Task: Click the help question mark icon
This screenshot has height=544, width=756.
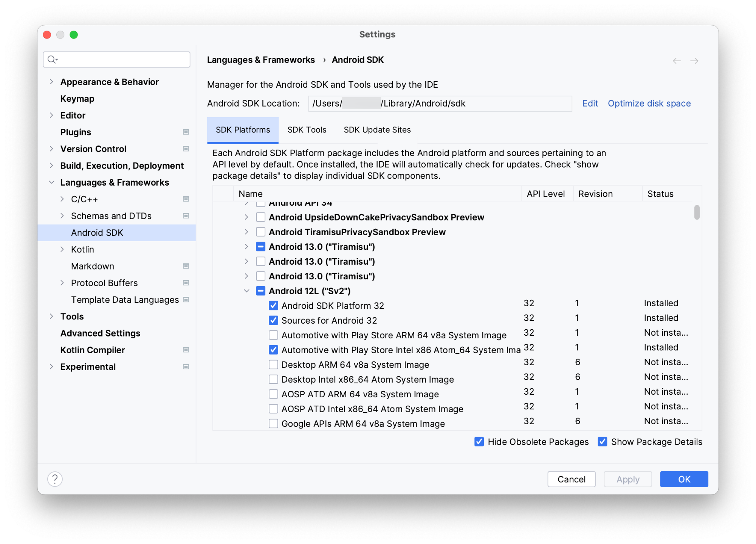Action: click(55, 478)
